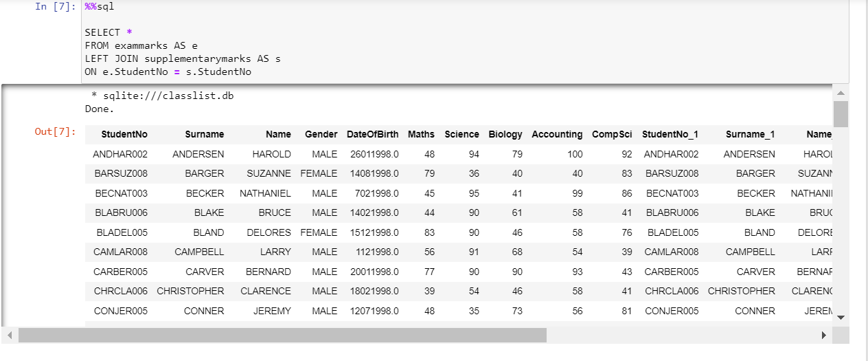Click the FROM exammarks AS e line
Viewport: 868px width, 361px height.
tap(141, 45)
